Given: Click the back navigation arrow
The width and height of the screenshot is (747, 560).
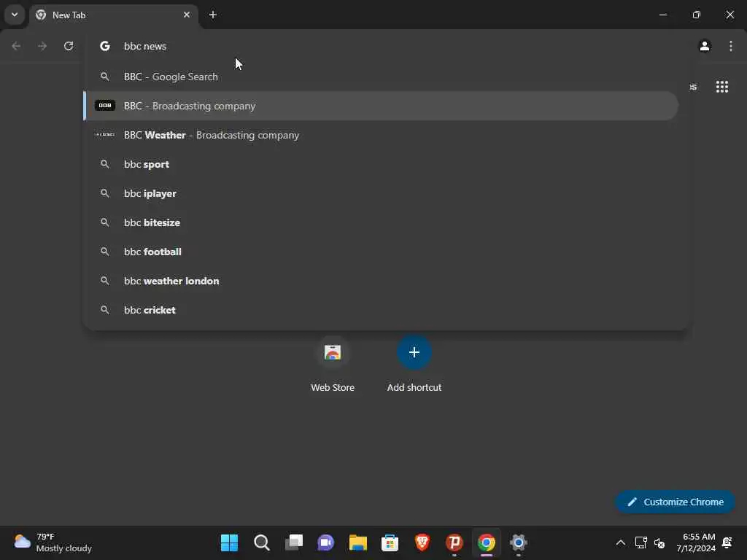Looking at the screenshot, I should pos(16,46).
